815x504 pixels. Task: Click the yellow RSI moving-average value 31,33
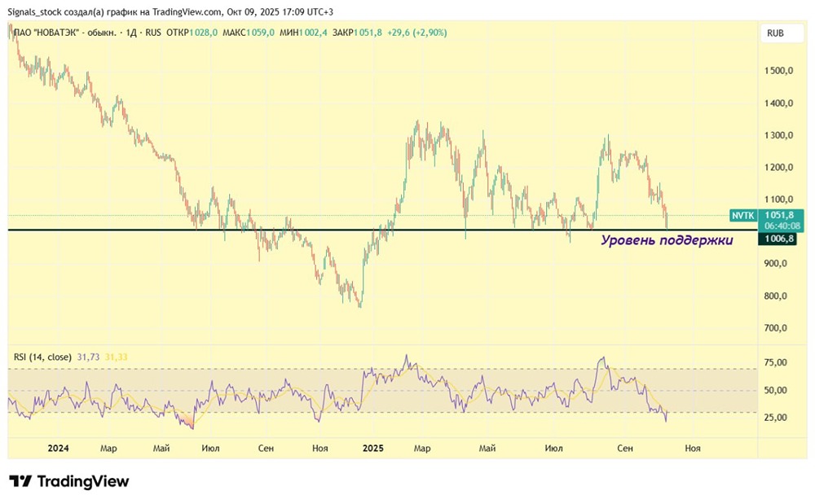116,357
